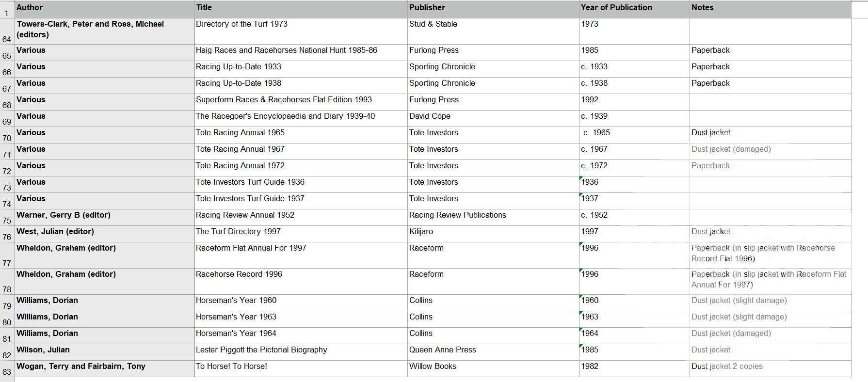
Task: Select the Title column header cell
Action: pyautogui.click(x=301, y=10)
